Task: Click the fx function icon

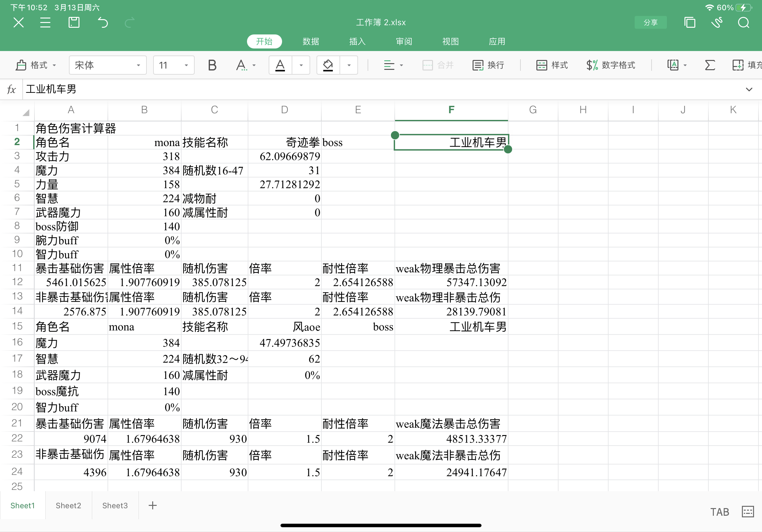Action: [x=11, y=89]
